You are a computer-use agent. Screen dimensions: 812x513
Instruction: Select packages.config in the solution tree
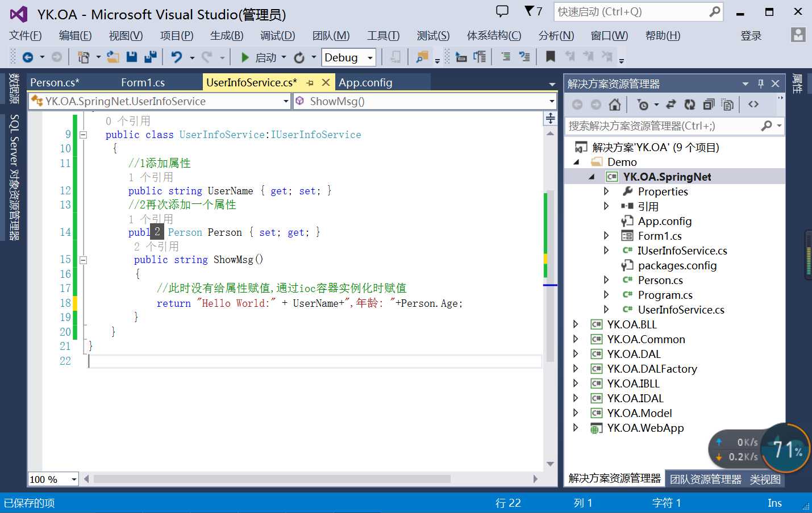pos(677,265)
